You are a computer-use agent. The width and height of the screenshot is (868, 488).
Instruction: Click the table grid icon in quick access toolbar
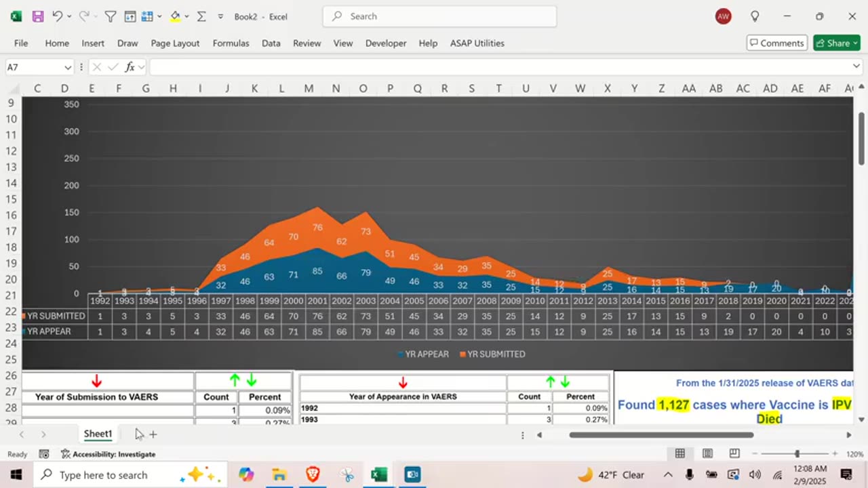(147, 16)
